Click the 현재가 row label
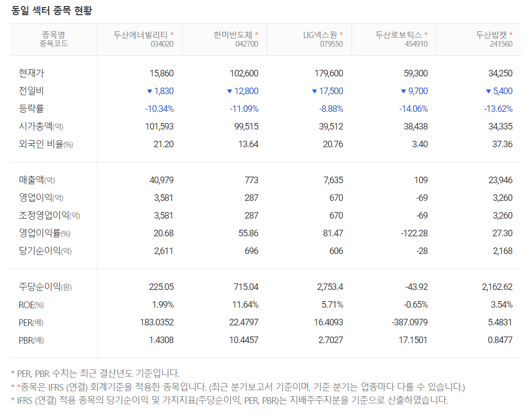 (31, 73)
